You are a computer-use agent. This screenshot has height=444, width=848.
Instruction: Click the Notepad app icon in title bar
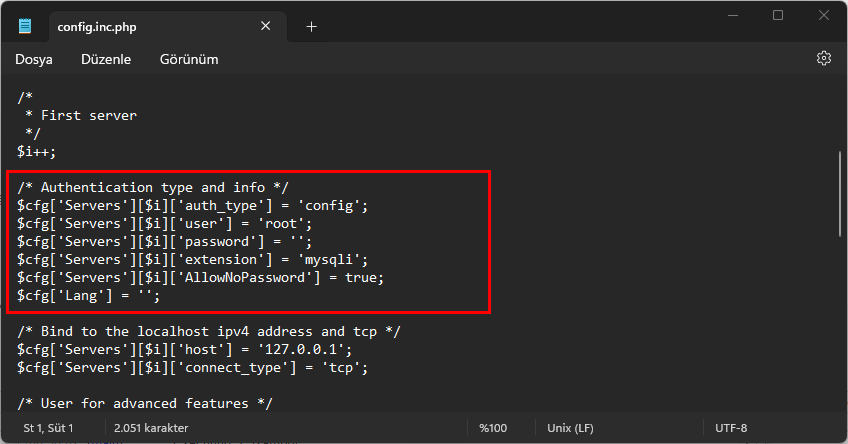[x=25, y=26]
